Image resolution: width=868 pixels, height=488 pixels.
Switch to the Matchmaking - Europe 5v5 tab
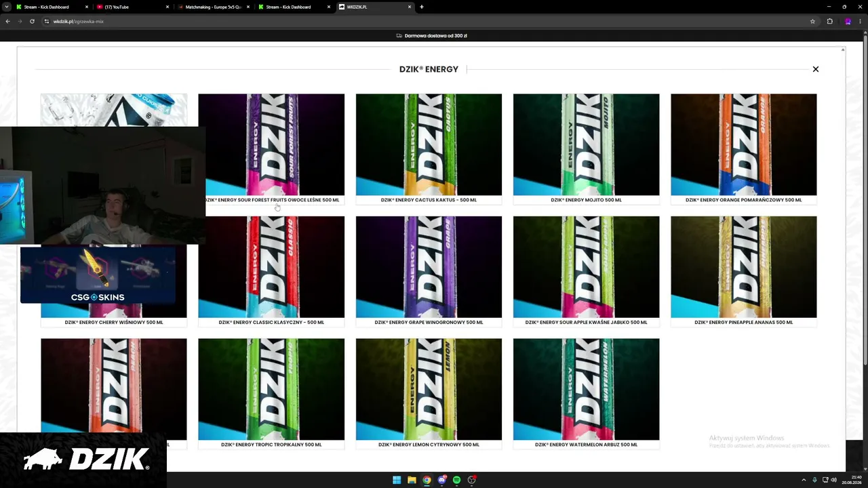point(214,7)
